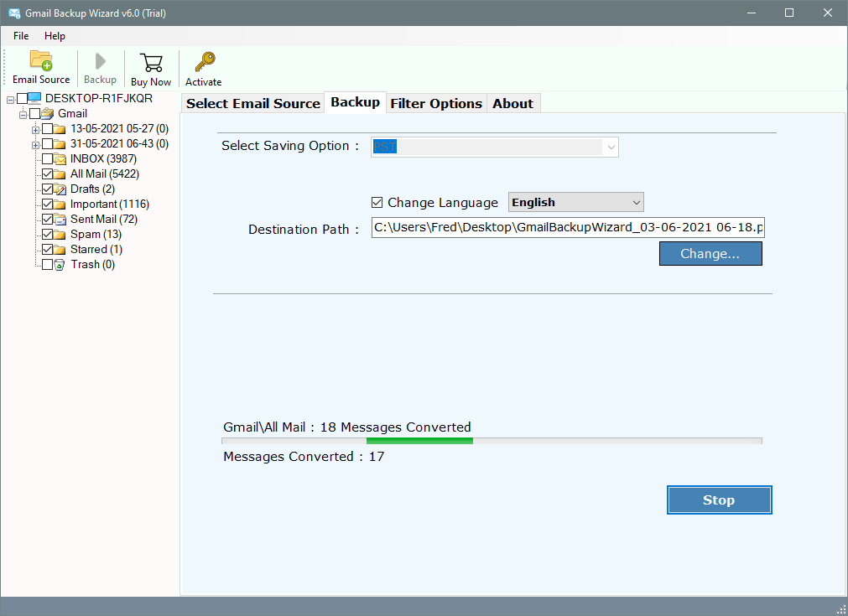This screenshot has height=616, width=848.
Task: Expand the 31-05-2021 06-43 folder node
Action: coord(36,145)
